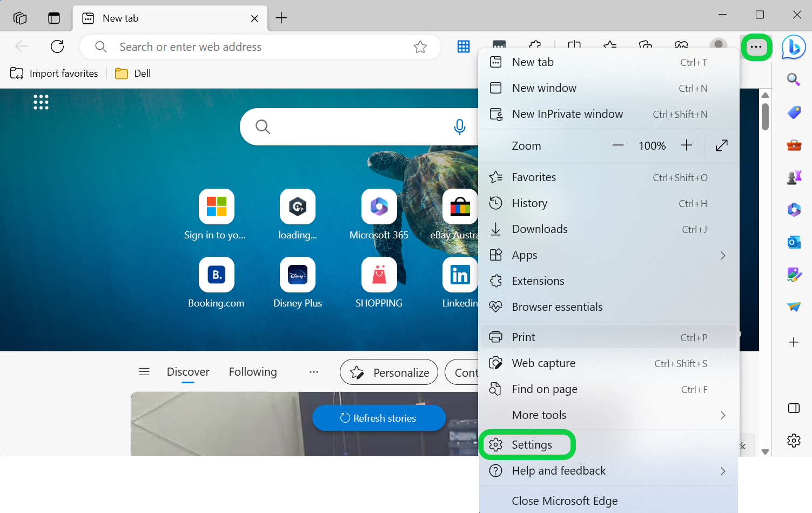Open the Shopping tag icon in sidebar

tap(794, 112)
